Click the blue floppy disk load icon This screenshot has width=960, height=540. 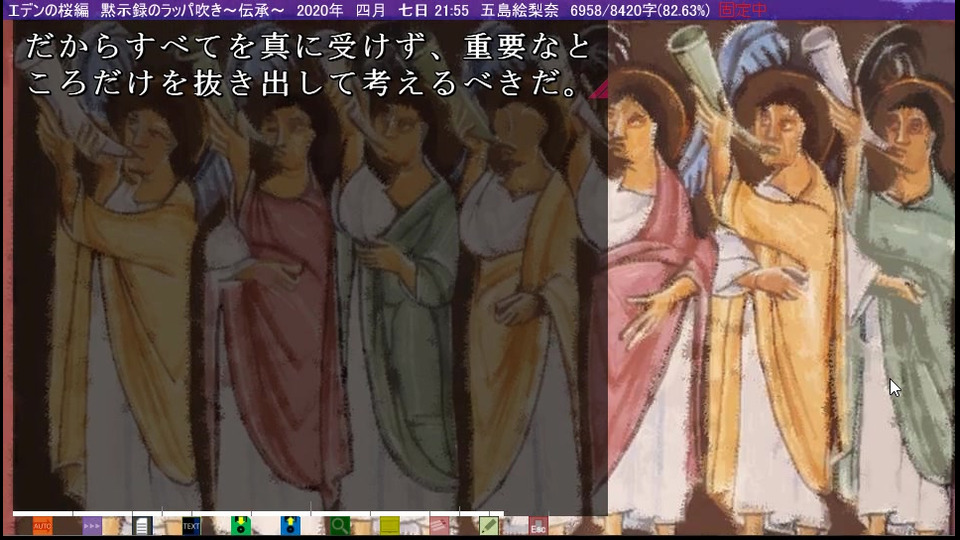coord(290,526)
